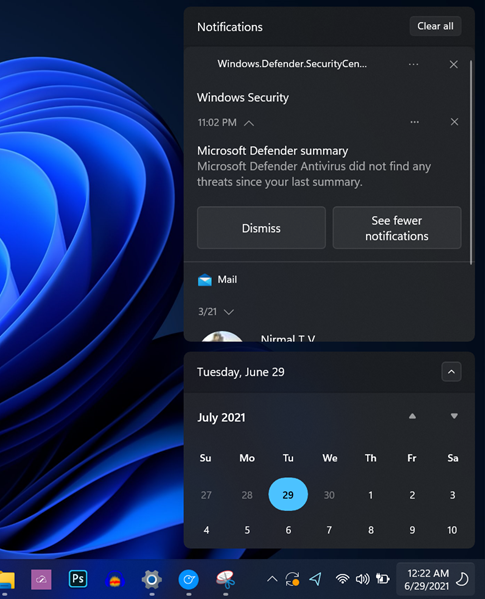The image size is (485, 599).
Task: Select July 5 in the calendar
Action: point(247,530)
